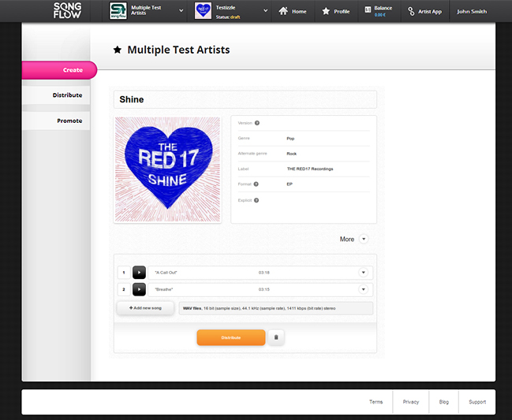Open the John Smith account menu
Viewport: 512px width, 420px height.
(x=472, y=11)
